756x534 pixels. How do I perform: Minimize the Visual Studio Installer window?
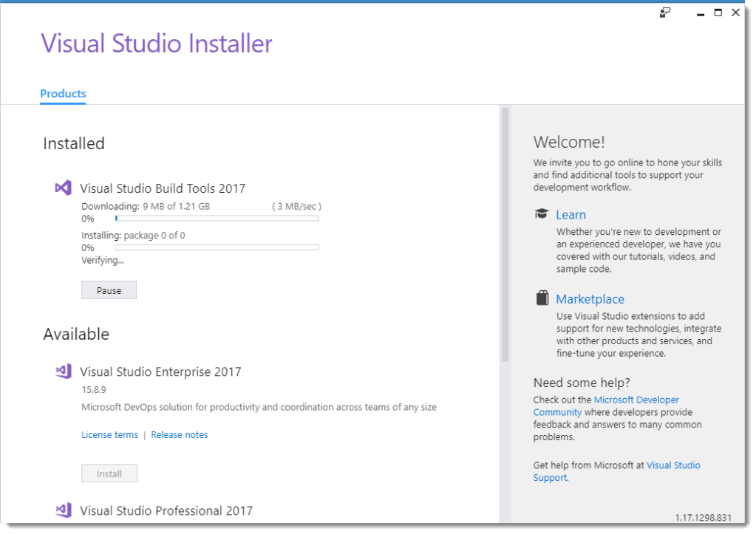[699, 13]
